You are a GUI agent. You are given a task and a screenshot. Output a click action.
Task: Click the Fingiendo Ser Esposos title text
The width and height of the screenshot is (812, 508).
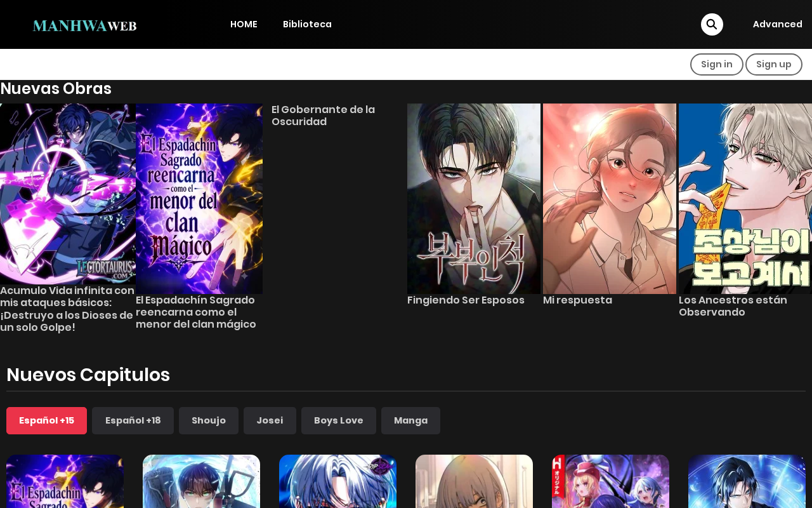(466, 300)
